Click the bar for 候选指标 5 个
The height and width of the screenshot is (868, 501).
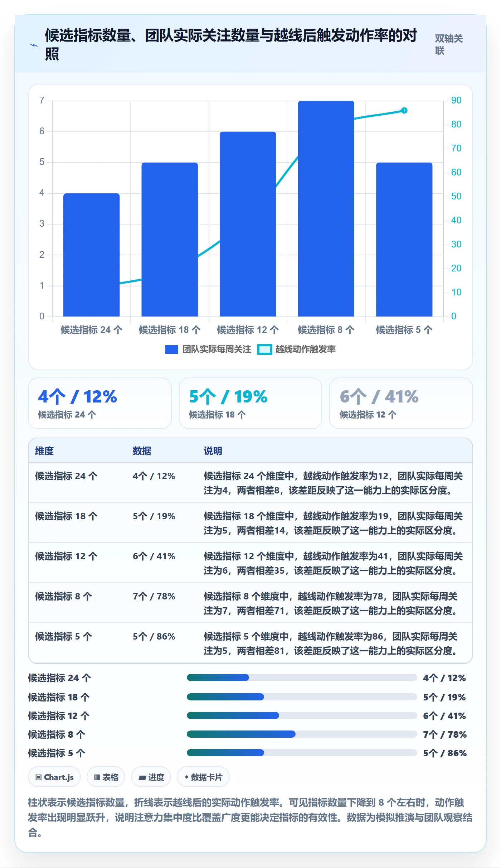pyautogui.click(x=404, y=240)
